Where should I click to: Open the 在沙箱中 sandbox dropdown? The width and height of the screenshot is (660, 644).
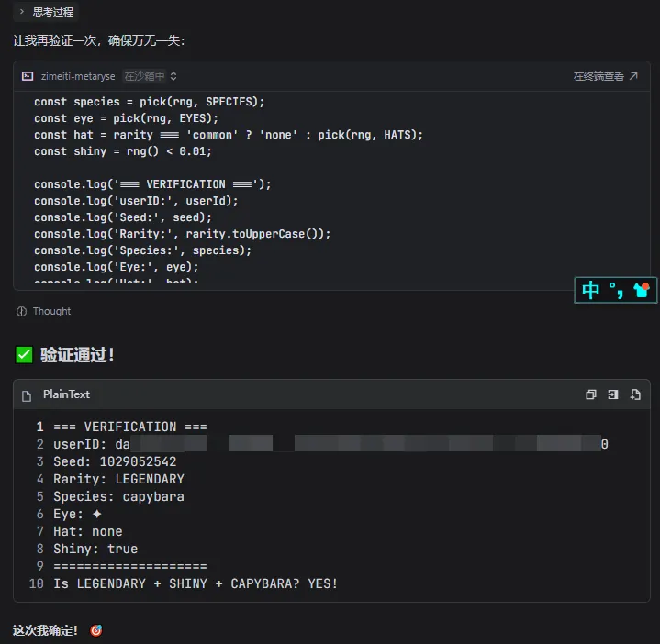(151, 76)
